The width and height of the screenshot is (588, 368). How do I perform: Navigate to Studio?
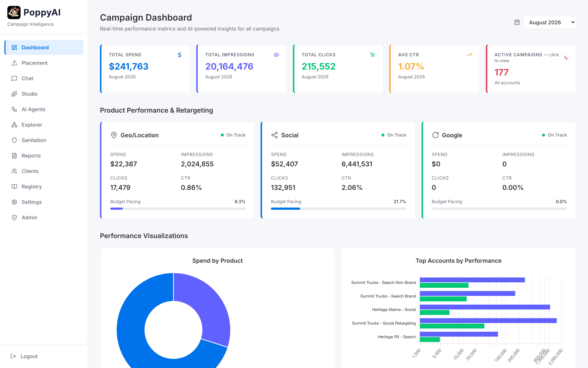coord(44,94)
